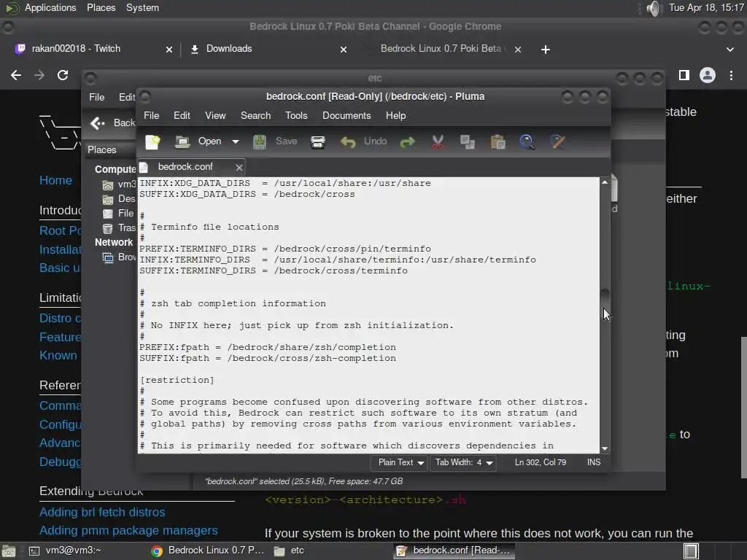Switch to the Bedrock Linux Chrome tab
Screen dimensions: 747x560
click(441, 49)
